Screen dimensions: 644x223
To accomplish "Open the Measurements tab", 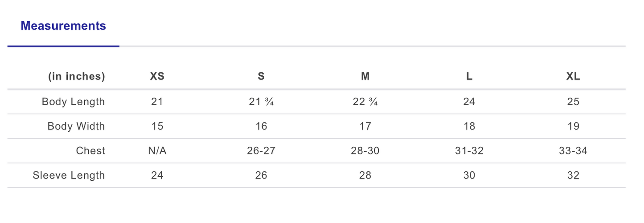I will 63,26.
